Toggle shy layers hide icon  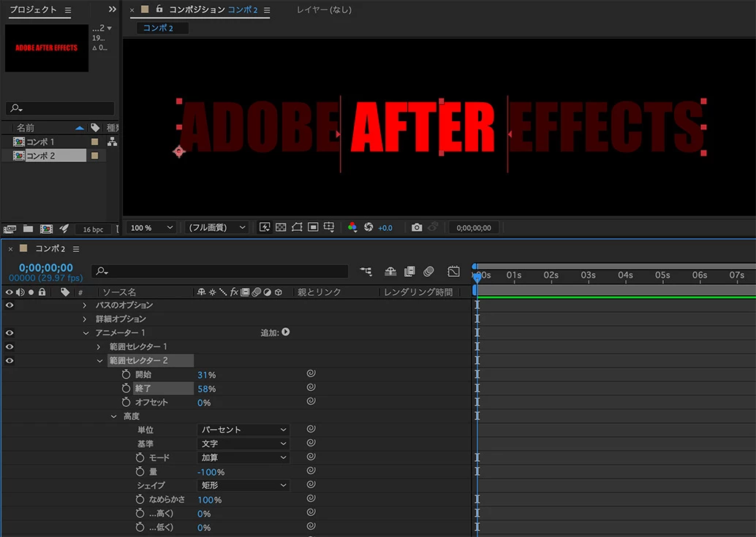[390, 272]
